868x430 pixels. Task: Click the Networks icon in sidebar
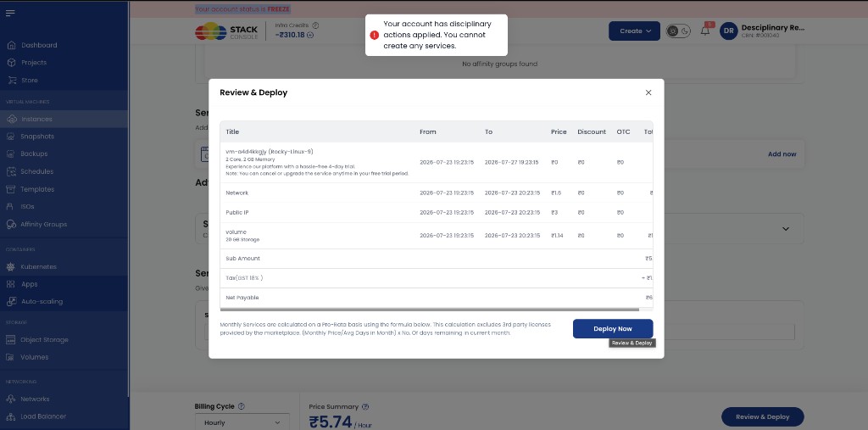(x=10, y=399)
